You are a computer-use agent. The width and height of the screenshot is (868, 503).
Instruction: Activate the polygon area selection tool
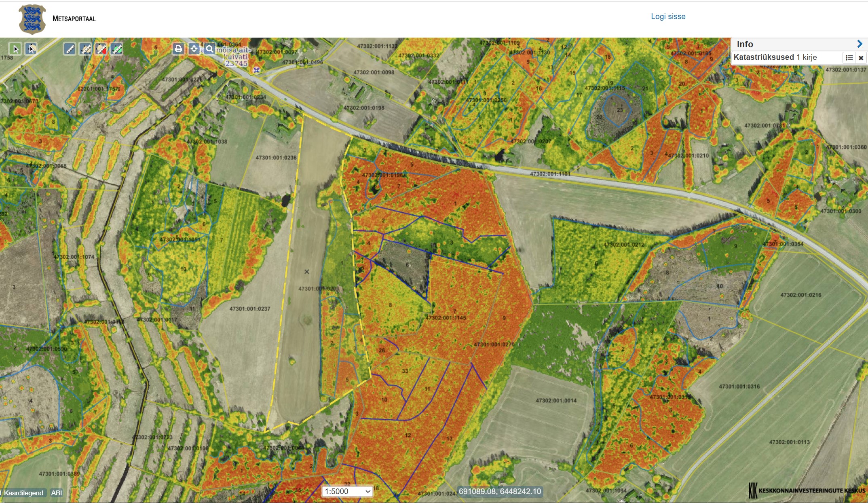(31, 49)
